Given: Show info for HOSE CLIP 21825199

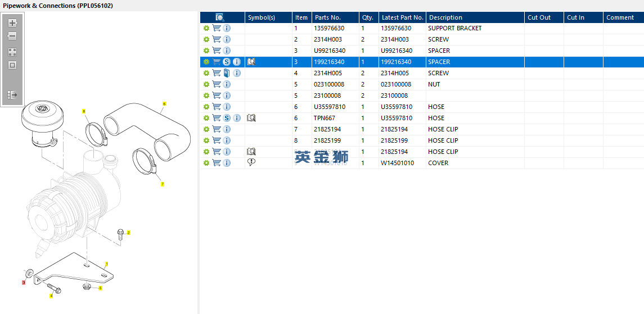Looking at the screenshot, I should click(x=227, y=140).
